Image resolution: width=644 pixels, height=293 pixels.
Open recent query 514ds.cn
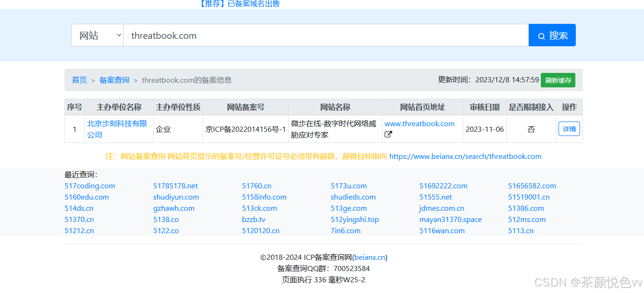pyautogui.click(x=79, y=208)
